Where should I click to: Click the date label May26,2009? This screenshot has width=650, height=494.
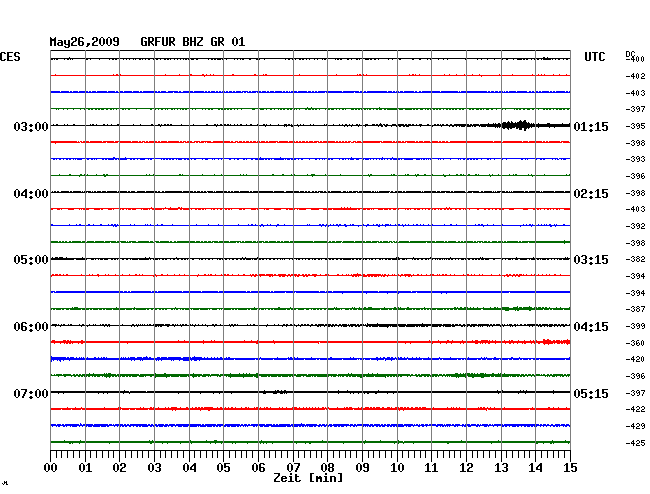click(x=85, y=42)
